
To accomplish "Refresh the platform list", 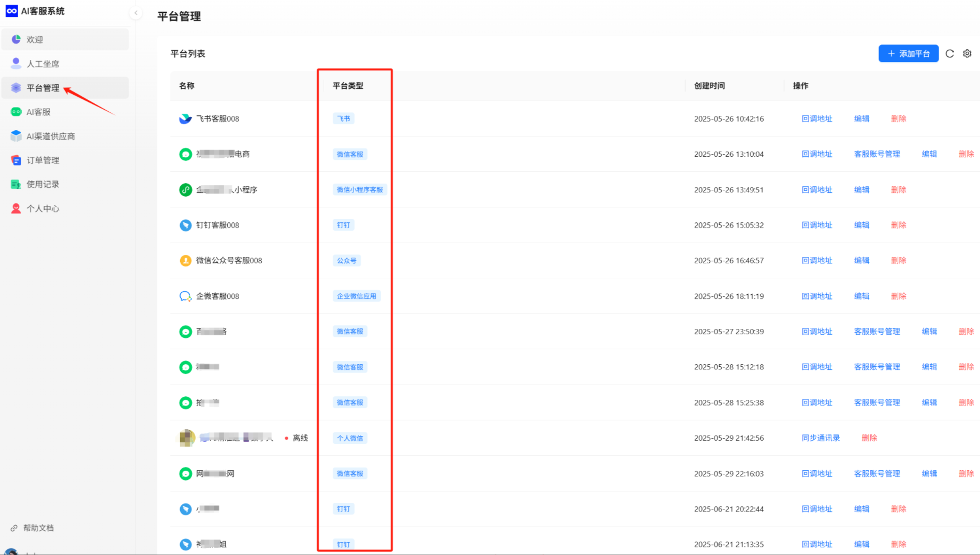I will click(950, 53).
